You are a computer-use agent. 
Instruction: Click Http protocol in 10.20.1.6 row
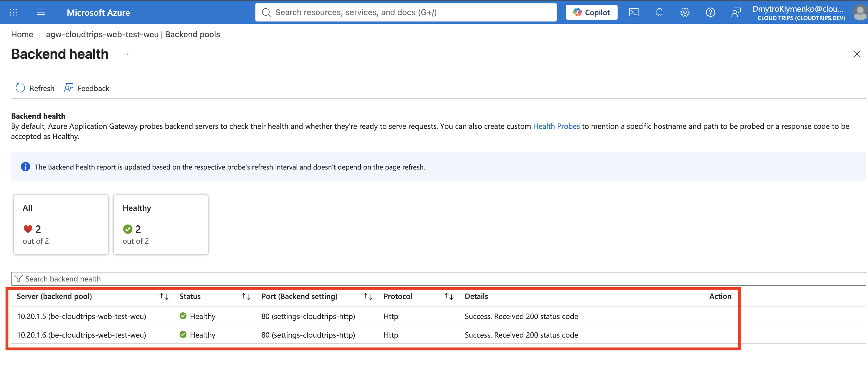(390, 335)
